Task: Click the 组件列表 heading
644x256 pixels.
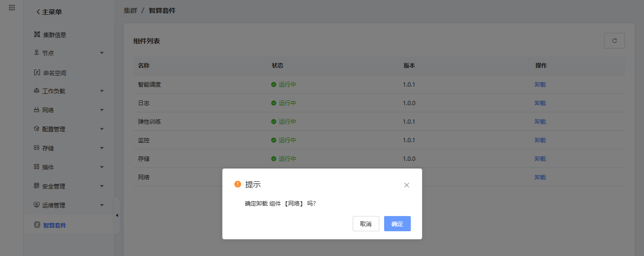Action: pos(147,41)
